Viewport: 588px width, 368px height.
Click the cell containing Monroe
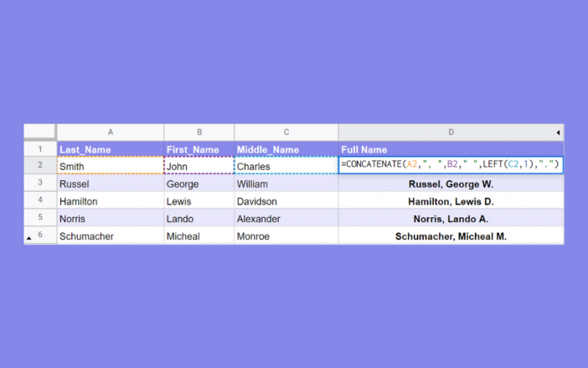(x=286, y=236)
